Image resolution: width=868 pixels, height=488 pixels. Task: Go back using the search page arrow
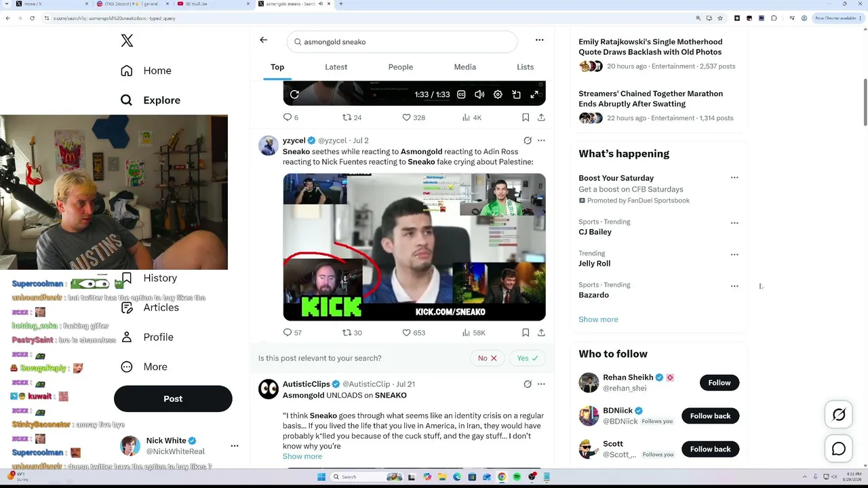pyautogui.click(x=264, y=41)
